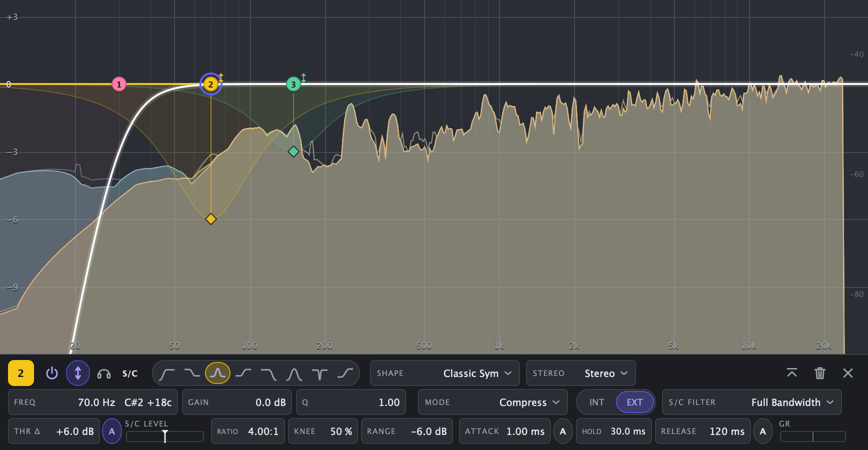Select green band 3 node

click(293, 84)
